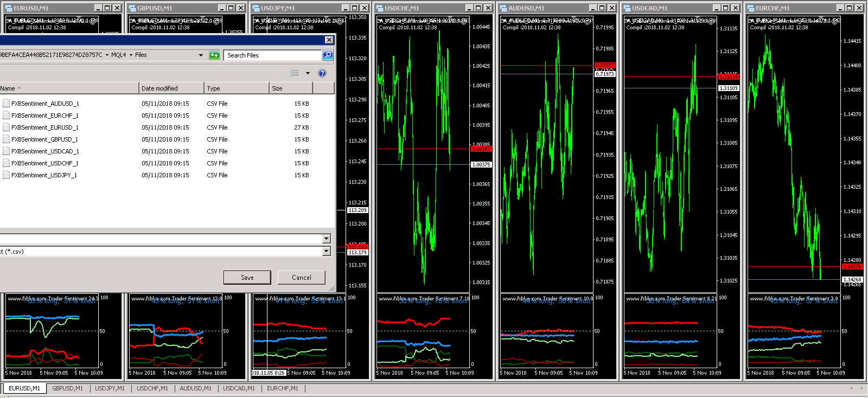Click the EURCHF,M1 chart window icon
Screen dimensions: 868x398
[751, 8]
